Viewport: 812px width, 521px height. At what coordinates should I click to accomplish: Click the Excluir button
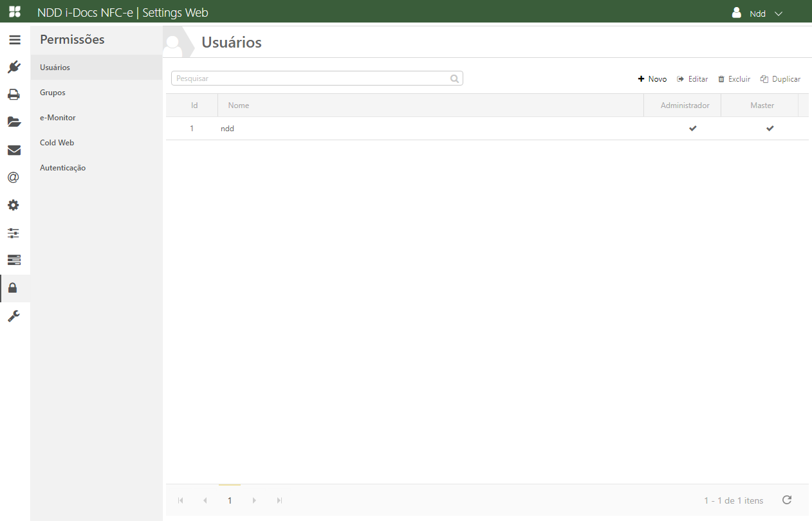pos(734,79)
